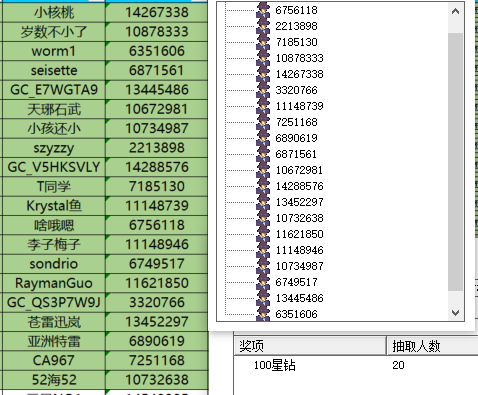Click the spreadsheet cell seisette
The width and height of the screenshot is (478, 395).
tap(54, 71)
